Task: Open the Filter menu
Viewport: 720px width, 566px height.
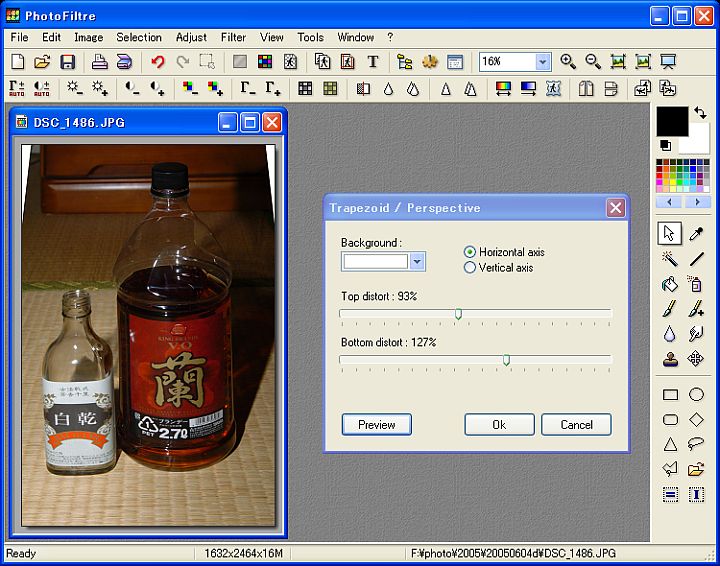Action: [x=233, y=37]
